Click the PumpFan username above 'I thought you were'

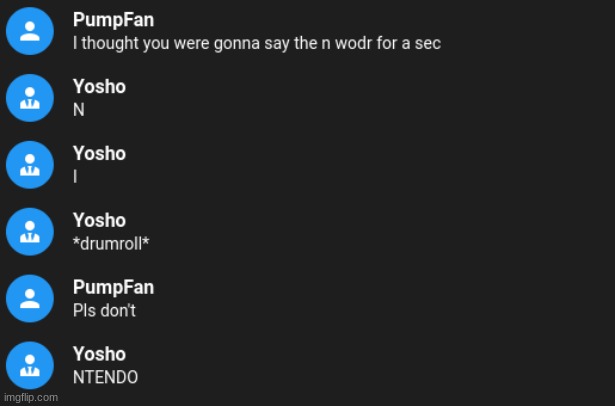[113, 20]
